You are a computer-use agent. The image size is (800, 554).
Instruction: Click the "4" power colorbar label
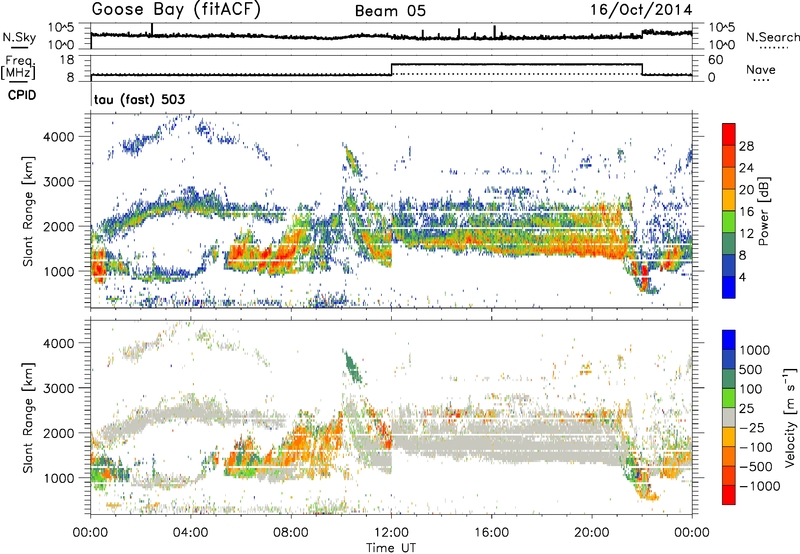pyautogui.click(x=742, y=277)
